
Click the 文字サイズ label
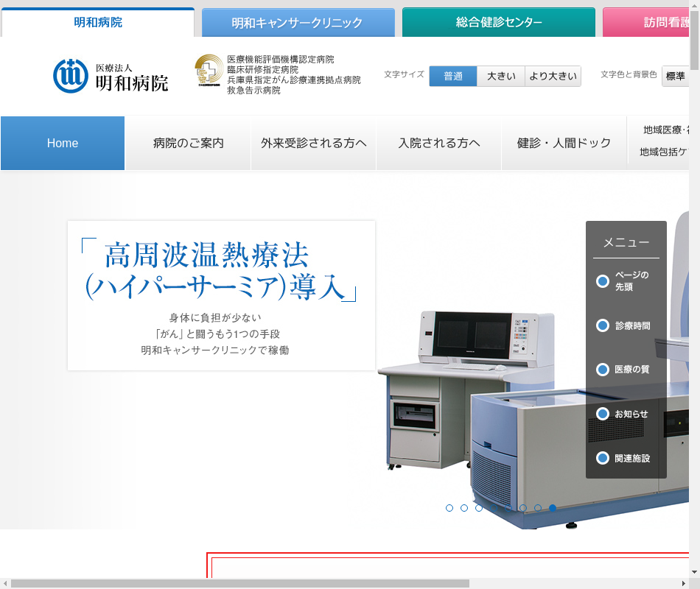point(404,74)
